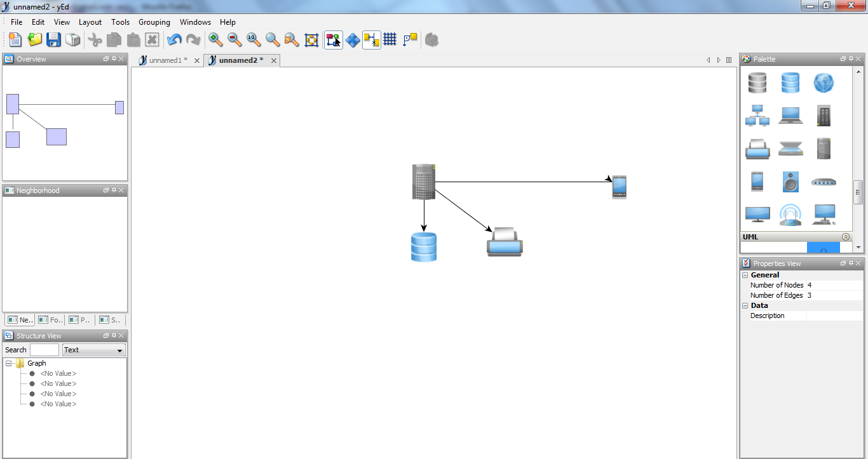This screenshot has height=459, width=868.
Task: Pick the smartphone icon in Palette
Action: 757,182
